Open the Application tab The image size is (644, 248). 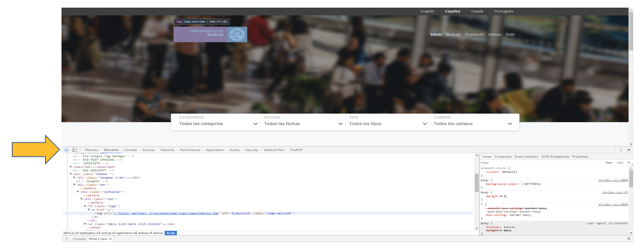[215, 150]
